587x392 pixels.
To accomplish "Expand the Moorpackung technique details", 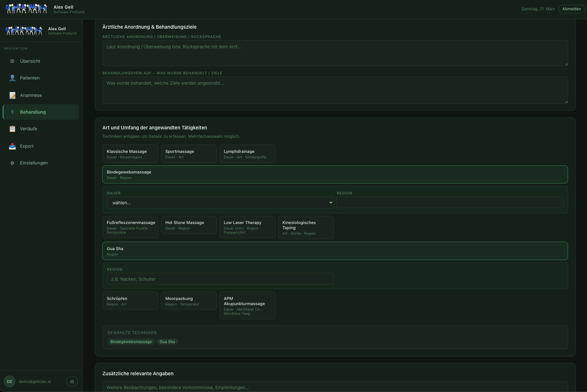I will coord(189,301).
